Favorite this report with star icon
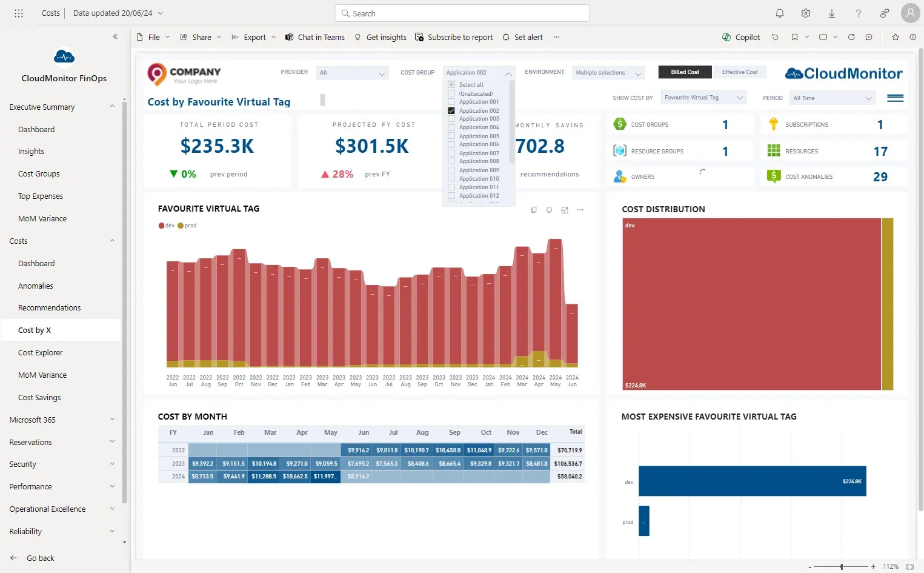Viewport: 924px width, 573px height. coord(896,37)
